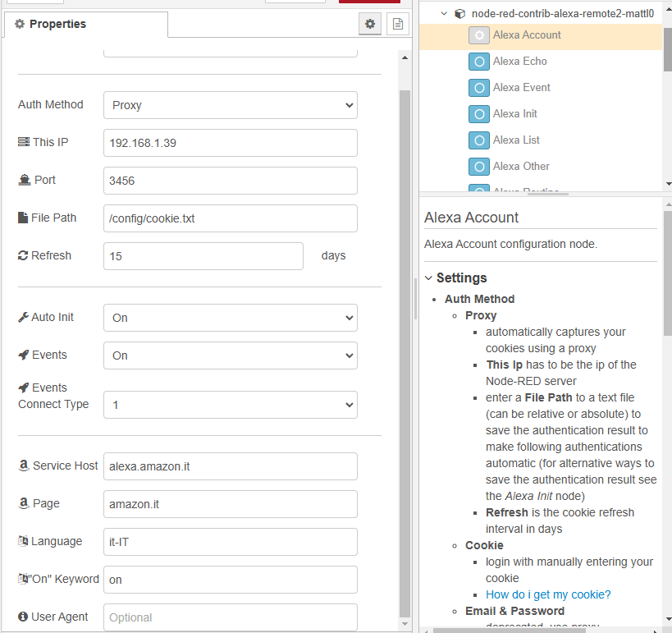Click the properties panel vertical scrollbar
Viewport: 672px width, 633px height.
pos(405,328)
